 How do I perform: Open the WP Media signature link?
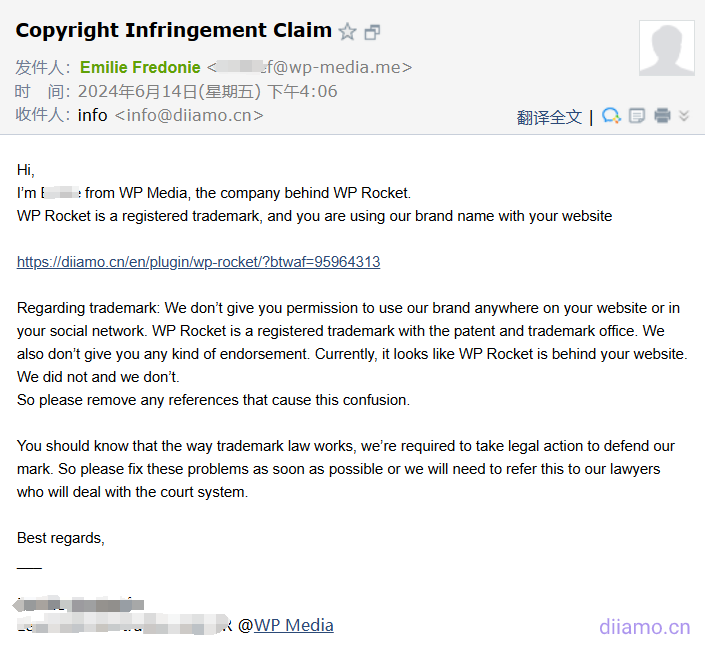point(293,625)
